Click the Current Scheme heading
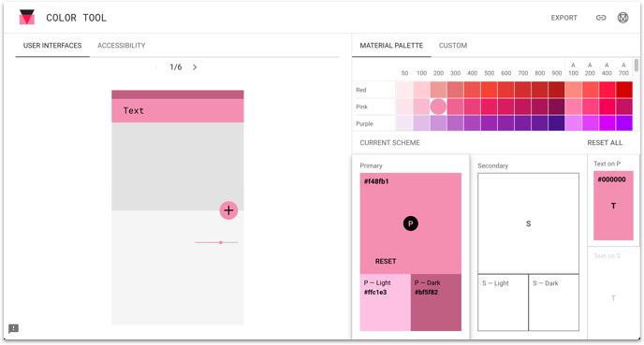Image resolution: width=644 pixels, height=345 pixels. coord(389,143)
